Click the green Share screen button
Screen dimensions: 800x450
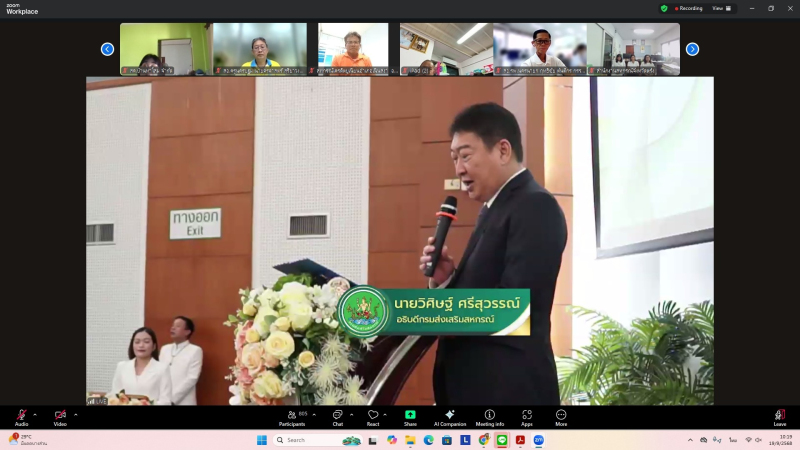coord(410,416)
